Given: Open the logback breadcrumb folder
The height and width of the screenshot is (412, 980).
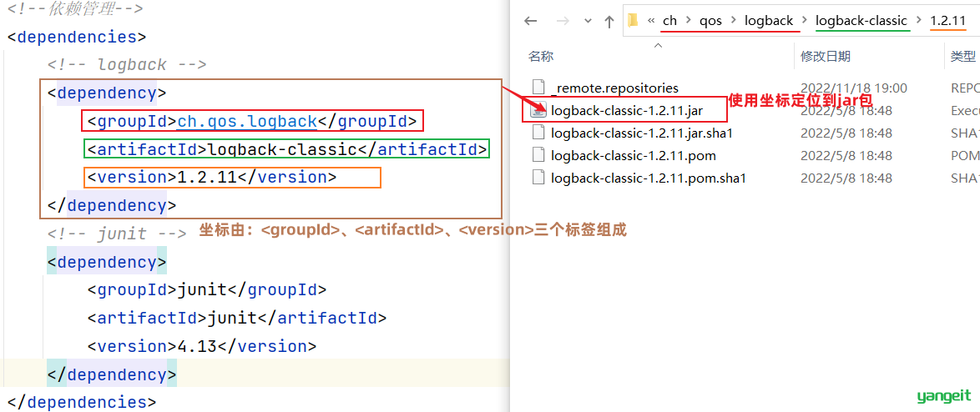Looking at the screenshot, I should click(x=769, y=21).
